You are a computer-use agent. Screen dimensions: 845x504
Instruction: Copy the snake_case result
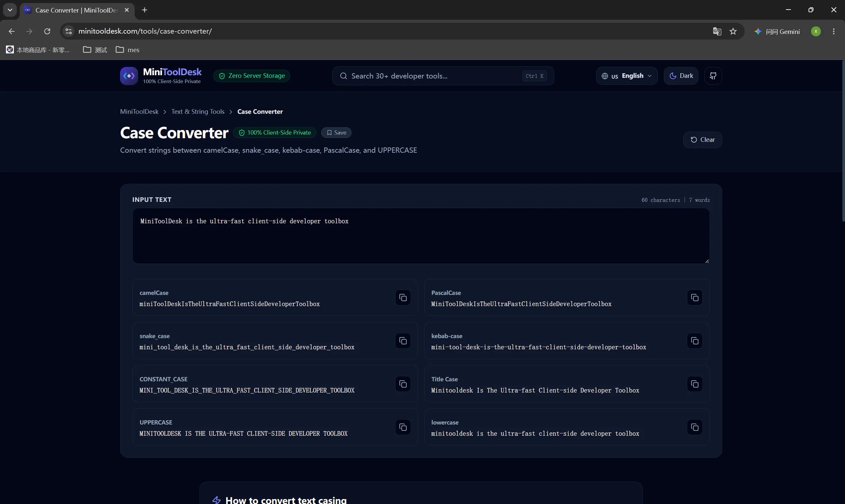pyautogui.click(x=403, y=341)
